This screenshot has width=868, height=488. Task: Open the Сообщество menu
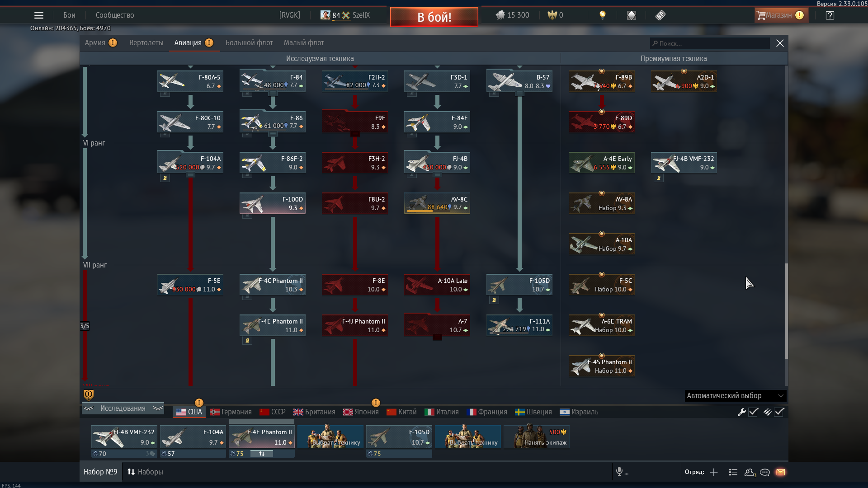coord(115,15)
